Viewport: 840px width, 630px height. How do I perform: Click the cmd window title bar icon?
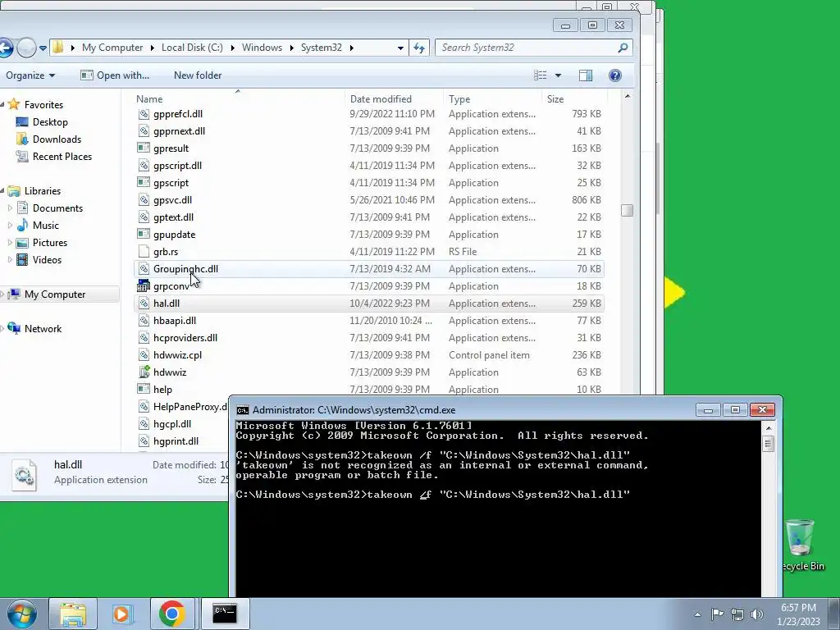click(x=243, y=410)
